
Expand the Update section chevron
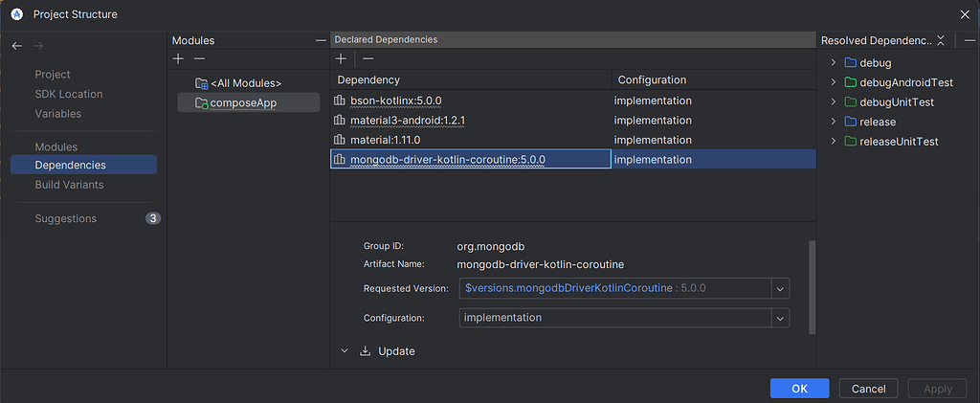tap(345, 351)
